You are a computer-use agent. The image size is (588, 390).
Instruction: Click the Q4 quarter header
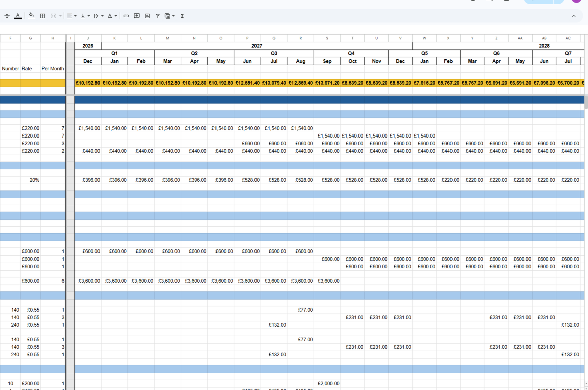tap(351, 53)
